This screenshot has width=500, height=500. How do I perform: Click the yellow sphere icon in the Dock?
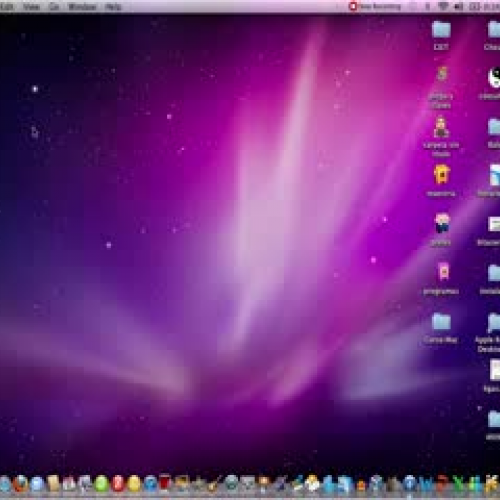click(x=134, y=484)
